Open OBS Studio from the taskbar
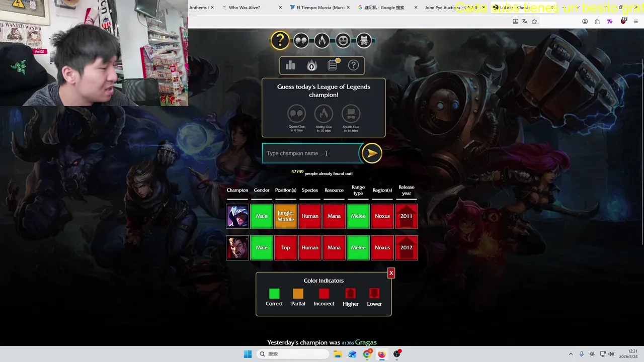The width and height of the screenshot is (644, 362). click(397, 354)
